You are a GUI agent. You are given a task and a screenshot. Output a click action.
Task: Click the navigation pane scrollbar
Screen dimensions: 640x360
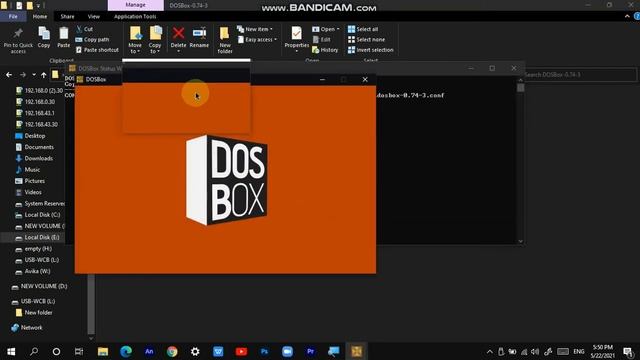tap(91, 304)
